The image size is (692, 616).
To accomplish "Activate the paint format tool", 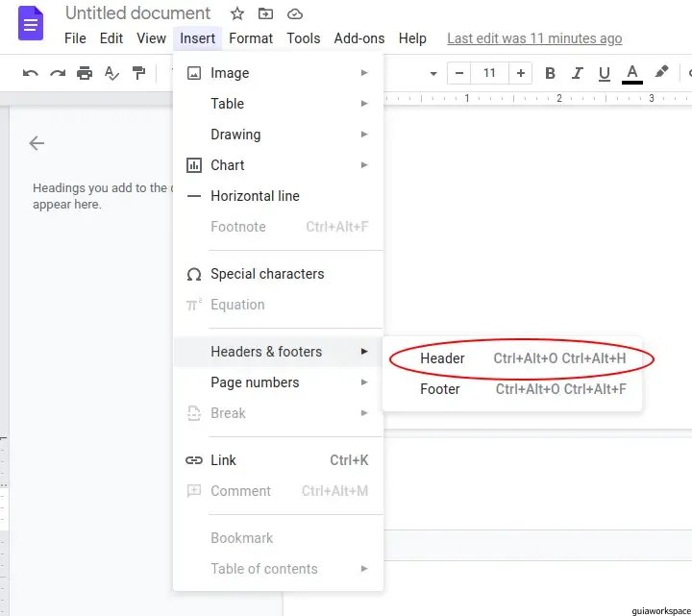I will coord(138,73).
